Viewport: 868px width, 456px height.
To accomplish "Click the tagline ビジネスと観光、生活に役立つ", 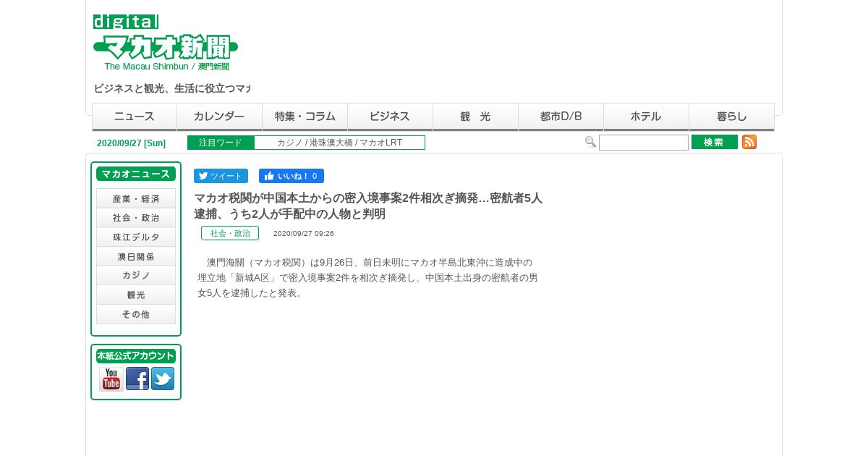I will [x=171, y=88].
